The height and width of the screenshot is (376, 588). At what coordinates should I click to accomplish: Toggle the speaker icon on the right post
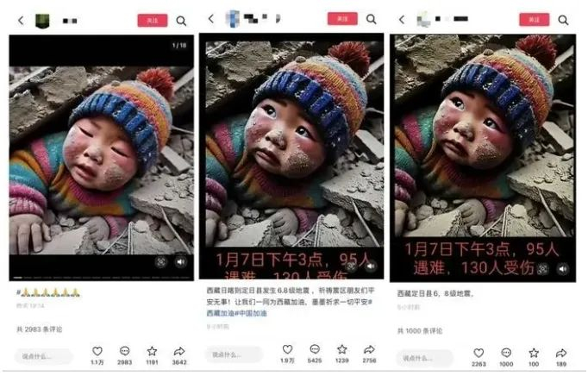(562, 269)
